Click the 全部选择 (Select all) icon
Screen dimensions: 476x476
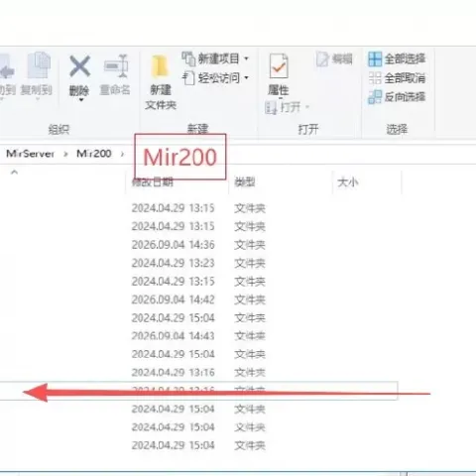[375, 59]
